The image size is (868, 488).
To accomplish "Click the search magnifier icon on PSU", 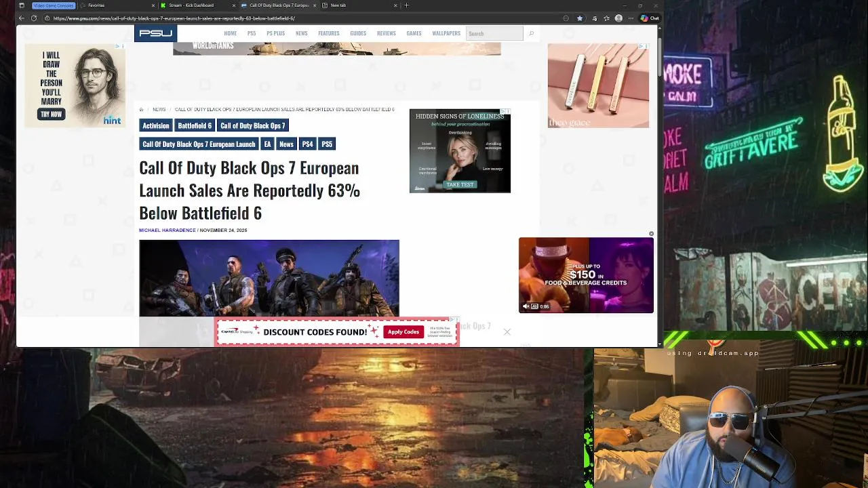I will [x=531, y=33].
